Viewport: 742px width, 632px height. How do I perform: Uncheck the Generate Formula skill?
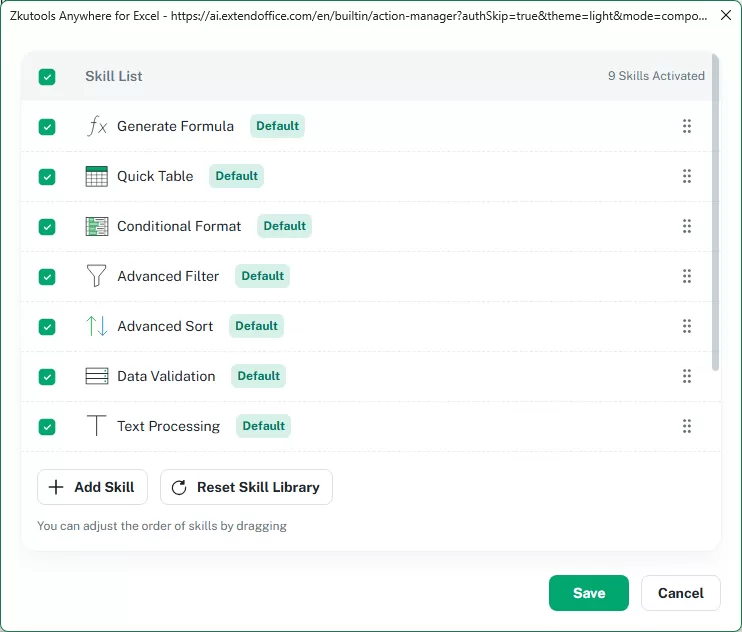point(47,127)
